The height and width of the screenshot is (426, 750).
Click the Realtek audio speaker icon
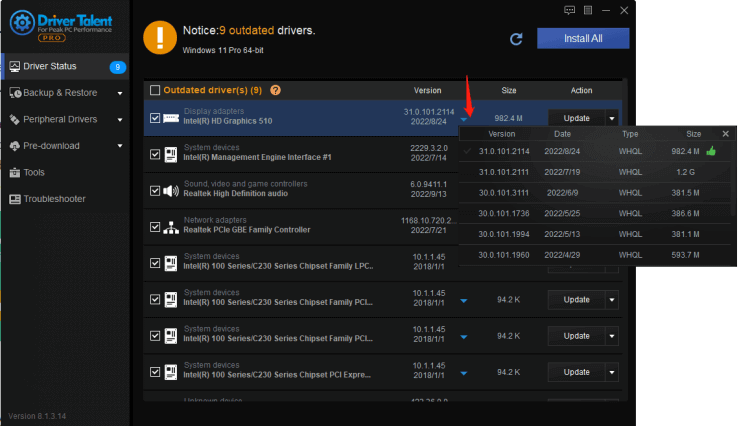[x=170, y=190]
